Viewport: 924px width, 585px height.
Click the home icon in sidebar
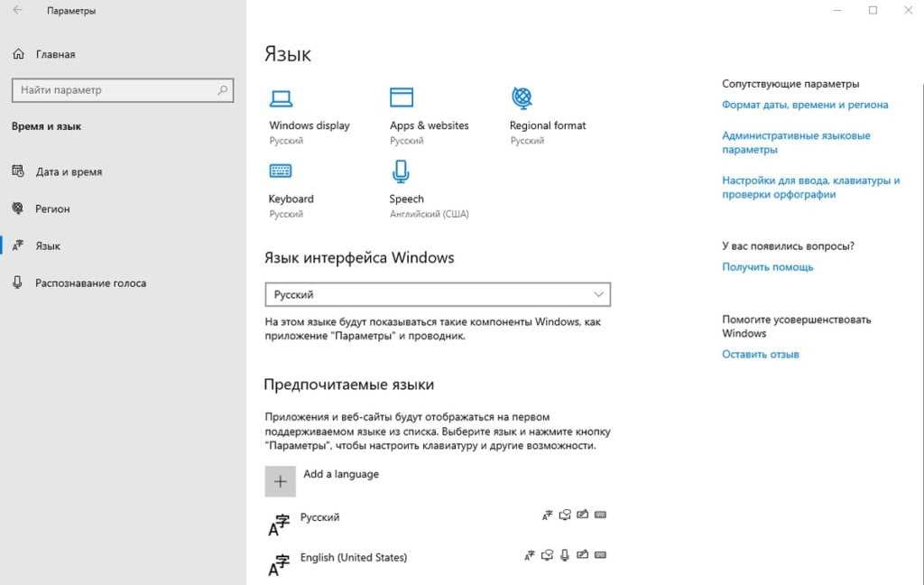[x=18, y=54]
